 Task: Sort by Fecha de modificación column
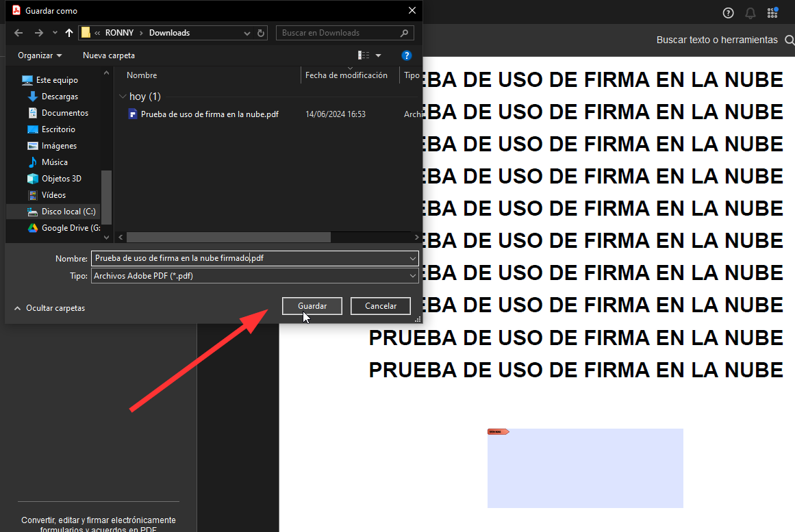point(346,75)
